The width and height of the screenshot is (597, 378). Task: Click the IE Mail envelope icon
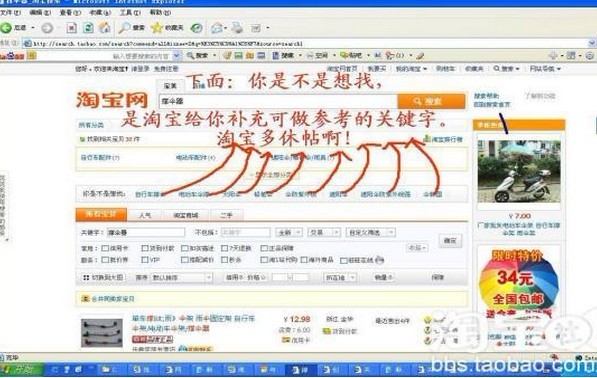tap(218, 28)
